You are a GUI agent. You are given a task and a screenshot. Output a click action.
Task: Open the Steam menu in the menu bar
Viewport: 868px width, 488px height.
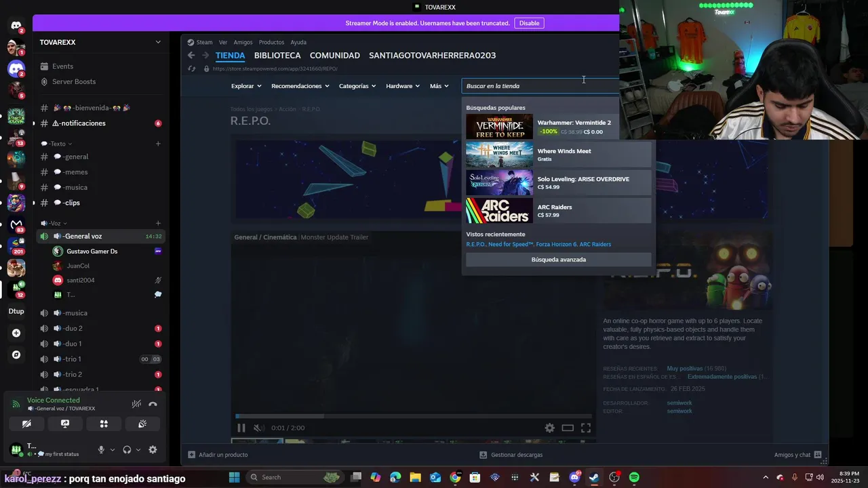[x=200, y=42]
